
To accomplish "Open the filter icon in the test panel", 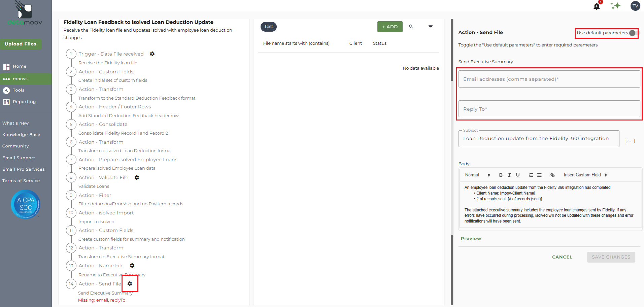I will coord(431,27).
